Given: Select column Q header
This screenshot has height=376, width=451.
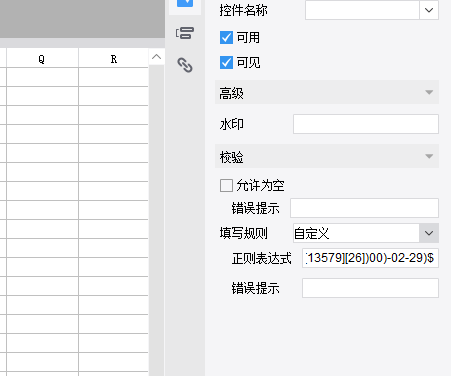Looking at the screenshot, I should click(x=42, y=59).
